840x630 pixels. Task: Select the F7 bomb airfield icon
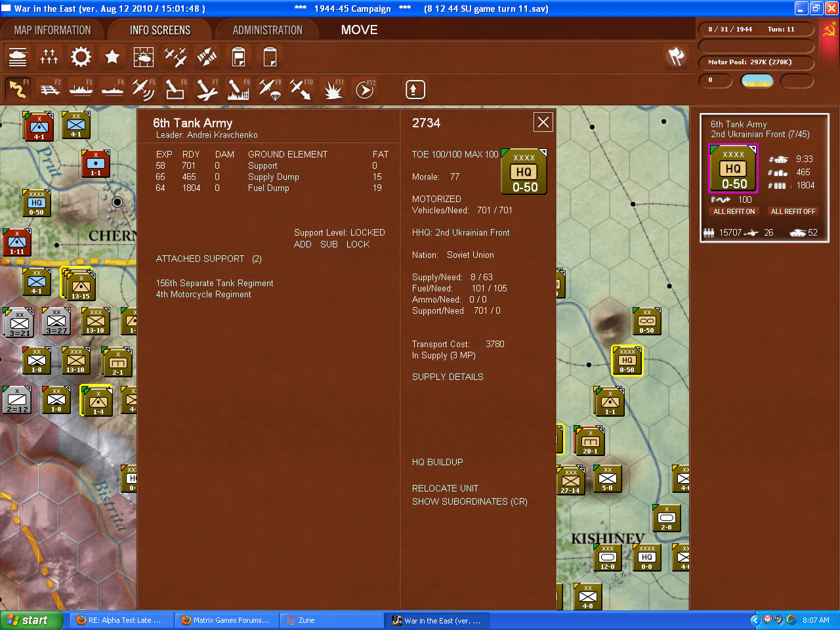(207, 89)
